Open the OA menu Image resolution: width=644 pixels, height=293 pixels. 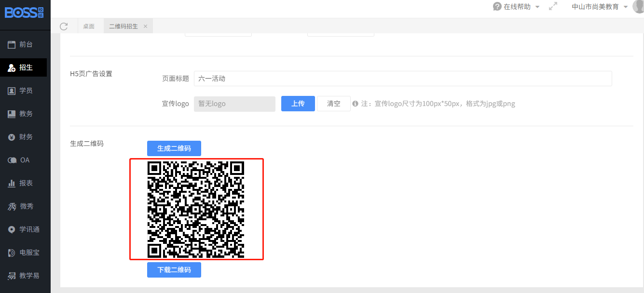point(25,160)
